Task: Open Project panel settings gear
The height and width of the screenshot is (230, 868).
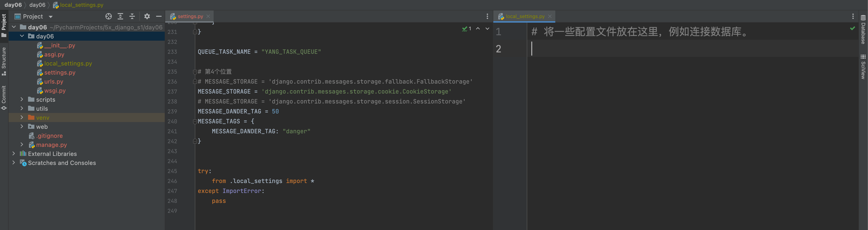Action: click(147, 16)
